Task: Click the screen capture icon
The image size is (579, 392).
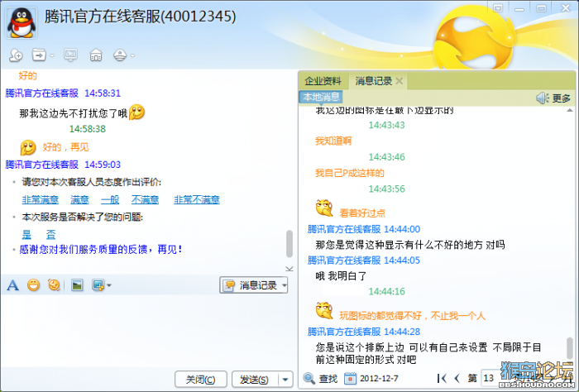Action: pos(98,285)
